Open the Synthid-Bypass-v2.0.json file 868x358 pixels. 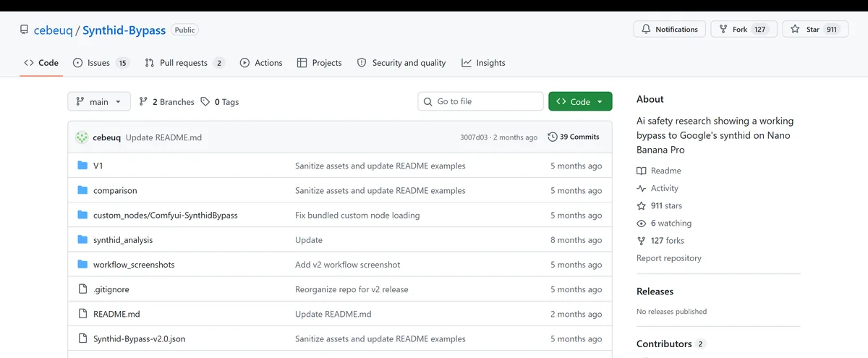(139, 338)
